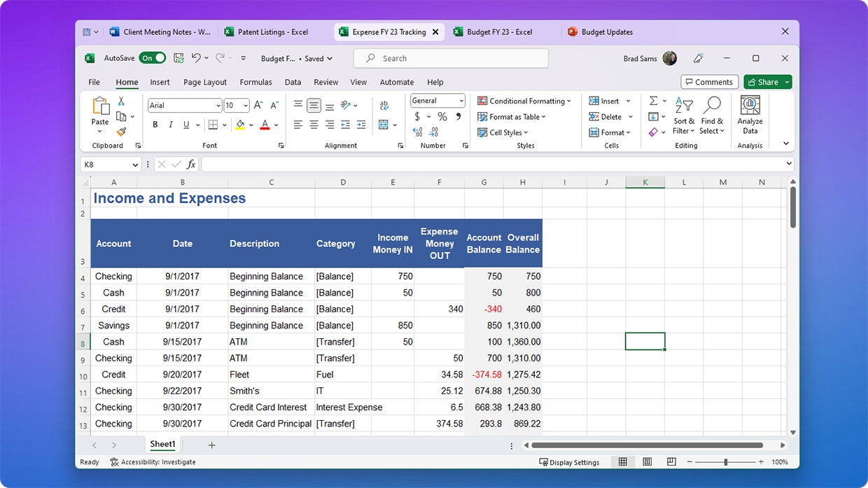Toggle Center horizontal alignment

(314, 125)
